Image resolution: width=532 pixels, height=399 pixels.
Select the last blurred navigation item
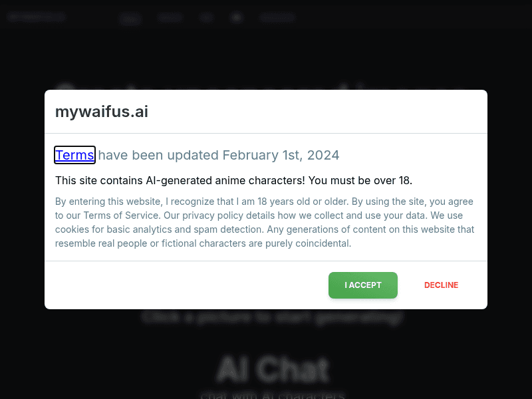(x=277, y=17)
